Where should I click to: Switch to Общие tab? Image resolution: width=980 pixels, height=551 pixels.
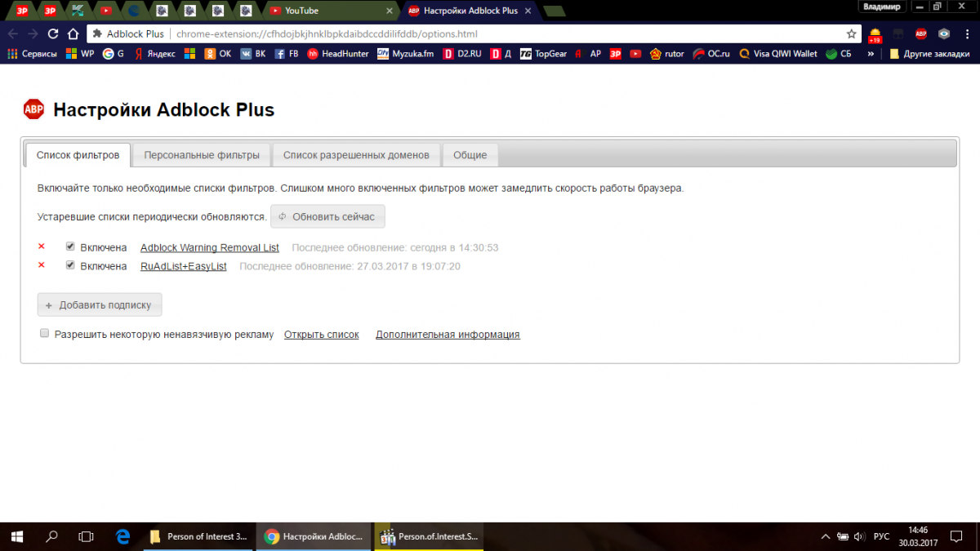click(470, 154)
